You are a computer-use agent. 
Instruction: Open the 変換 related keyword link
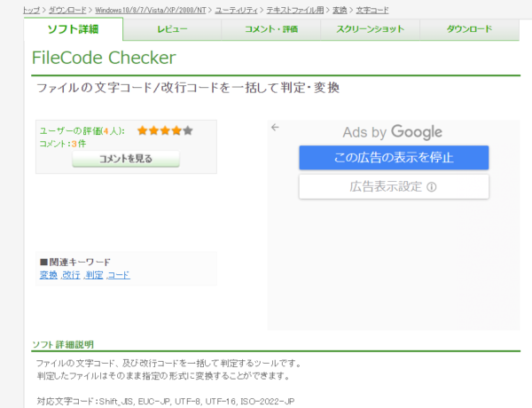[49, 275]
